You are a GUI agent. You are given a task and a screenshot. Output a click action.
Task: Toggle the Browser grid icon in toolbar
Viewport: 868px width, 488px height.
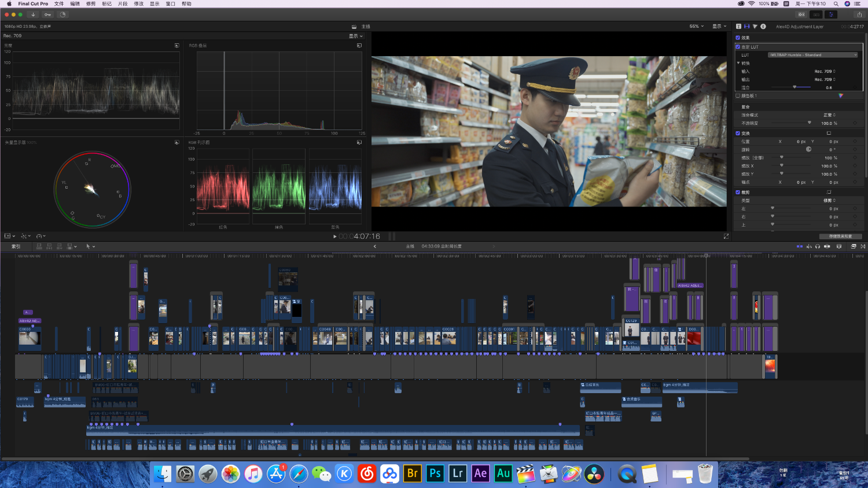pos(801,14)
